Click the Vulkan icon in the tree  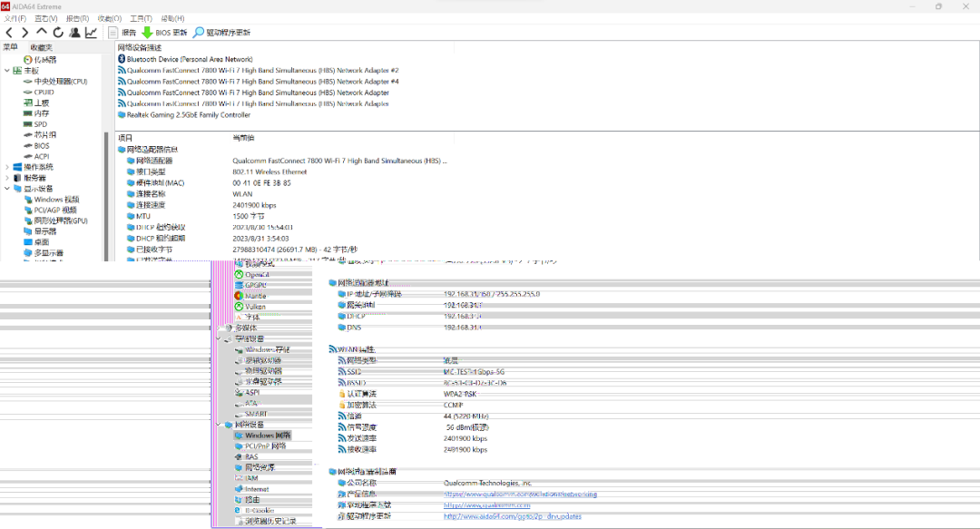pos(239,307)
